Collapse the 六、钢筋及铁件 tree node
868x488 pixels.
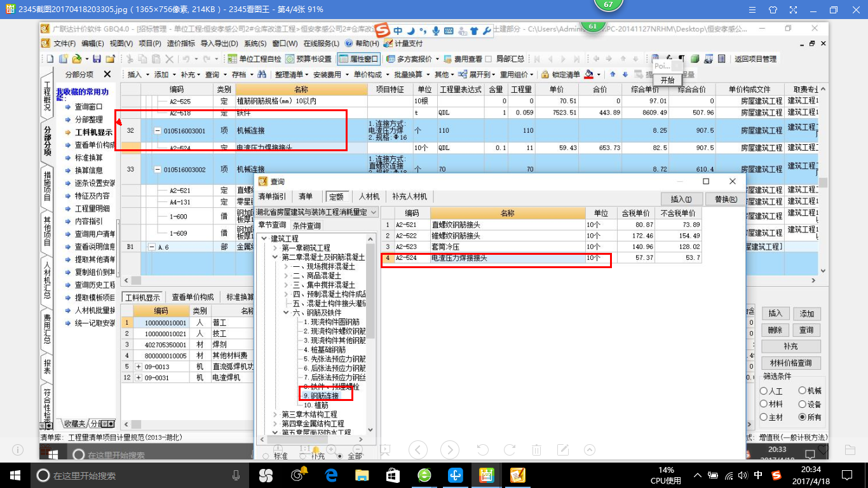pos(286,313)
